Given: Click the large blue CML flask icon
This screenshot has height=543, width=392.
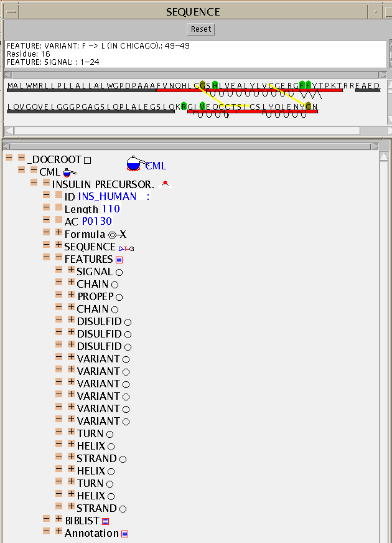Looking at the screenshot, I should pyautogui.click(x=134, y=164).
